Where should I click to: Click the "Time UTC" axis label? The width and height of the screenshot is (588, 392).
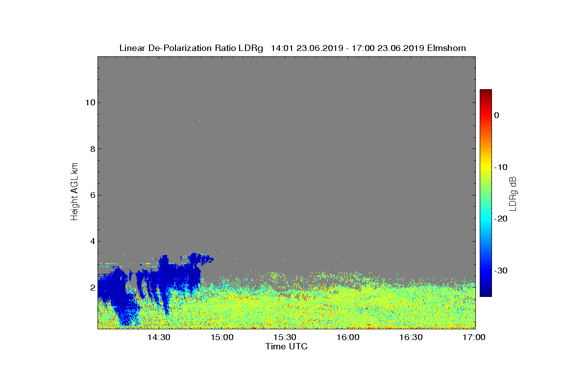pyautogui.click(x=287, y=346)
